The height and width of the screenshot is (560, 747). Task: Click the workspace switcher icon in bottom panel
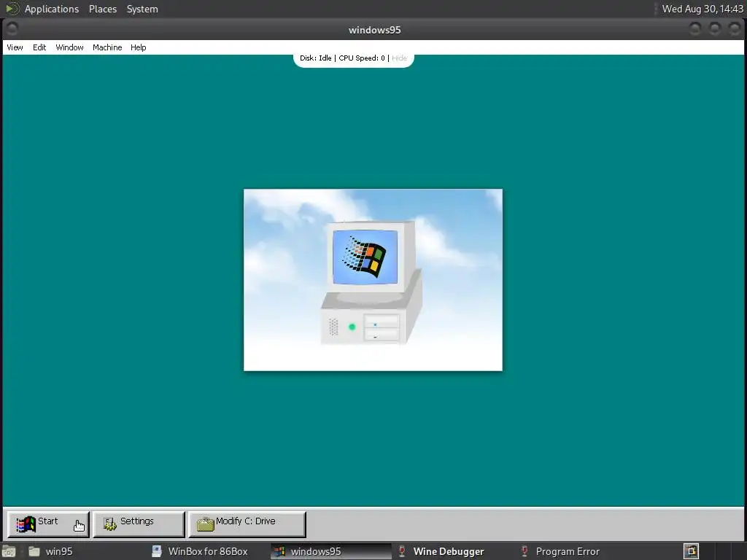pos(692,551)
